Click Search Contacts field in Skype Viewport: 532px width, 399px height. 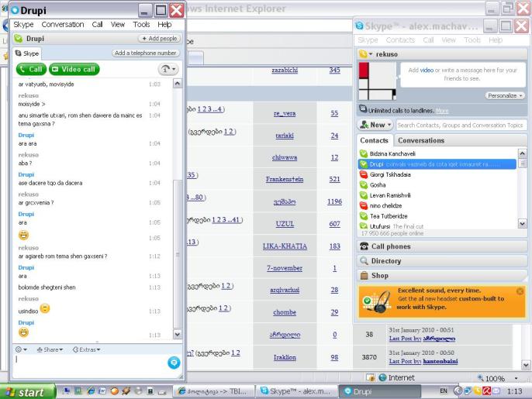(x=461, y=125)
